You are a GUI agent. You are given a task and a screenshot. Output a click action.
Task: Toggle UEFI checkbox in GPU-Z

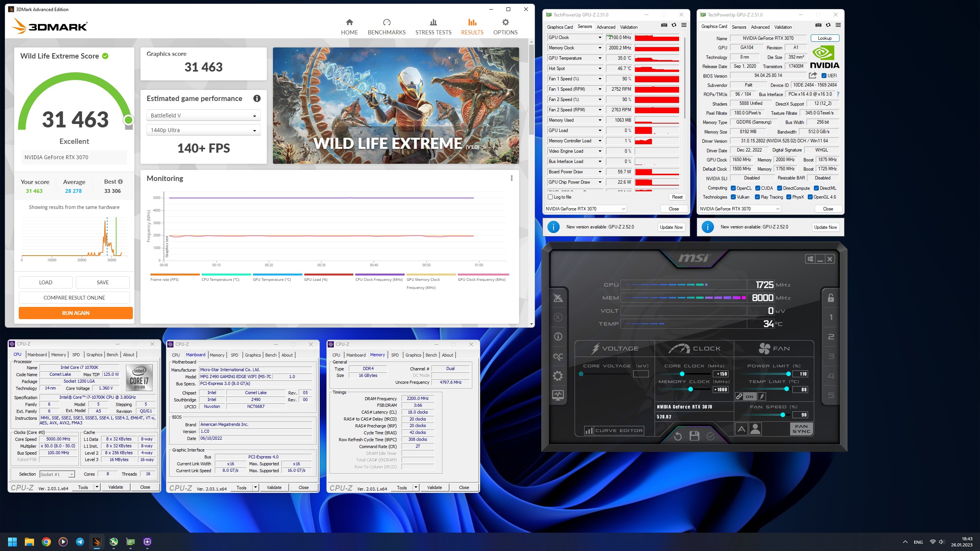point(824,75)
